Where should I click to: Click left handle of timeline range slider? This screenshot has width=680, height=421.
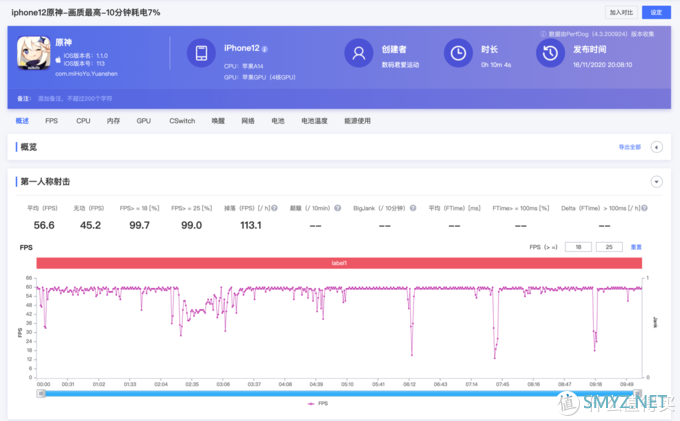(41, 394)
